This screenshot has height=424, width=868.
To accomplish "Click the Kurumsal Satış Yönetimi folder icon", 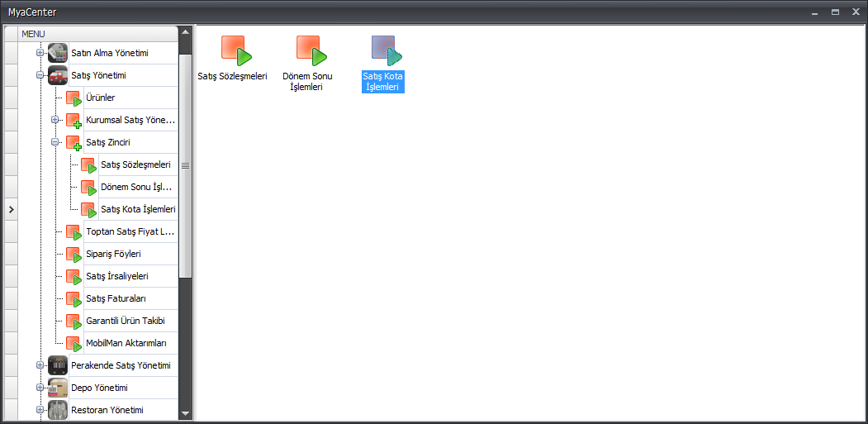I will click(74, 121).
